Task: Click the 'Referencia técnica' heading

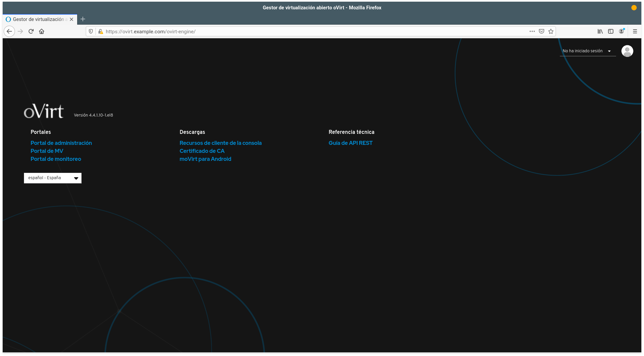Action: point(352,132)
